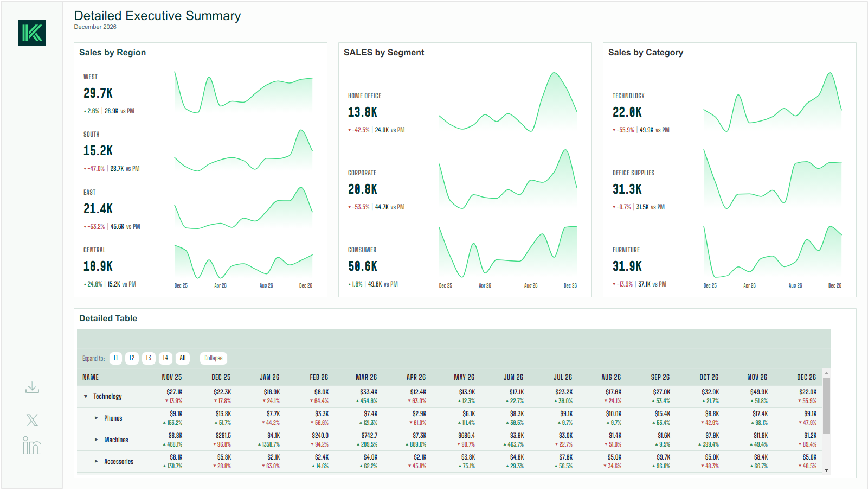The image size is (868, 490).
Task: Expand table to level L3
Action: (149, 358)
